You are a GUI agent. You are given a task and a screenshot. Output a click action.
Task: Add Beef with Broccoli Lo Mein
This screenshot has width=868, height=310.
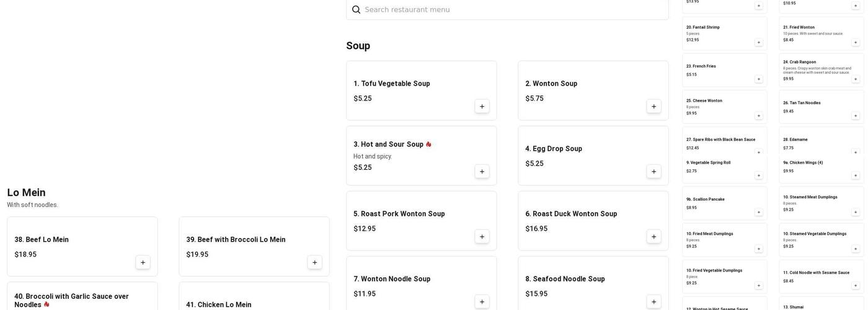click(x=314, y=262)
